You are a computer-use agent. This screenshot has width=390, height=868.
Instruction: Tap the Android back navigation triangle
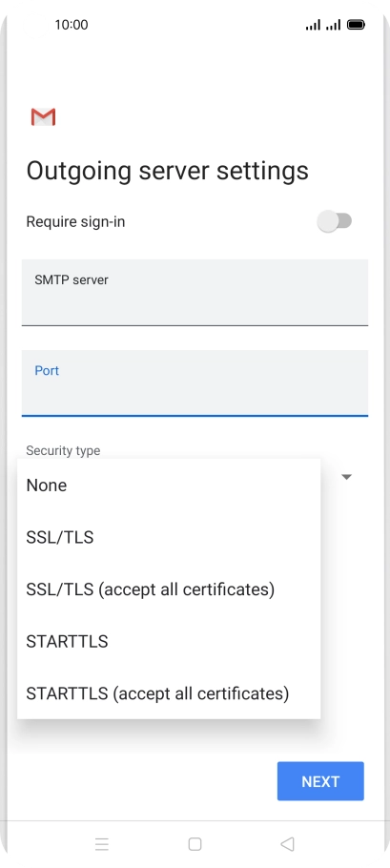(x=287, y=843)
